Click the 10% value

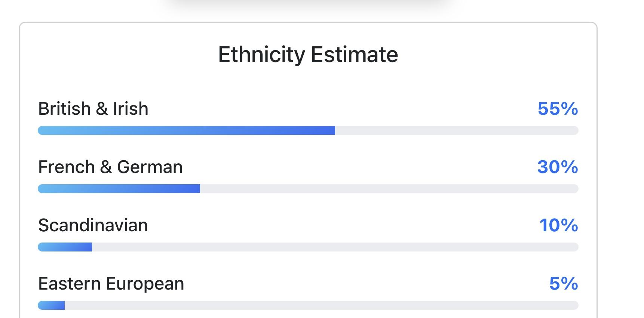click(558, 225)
